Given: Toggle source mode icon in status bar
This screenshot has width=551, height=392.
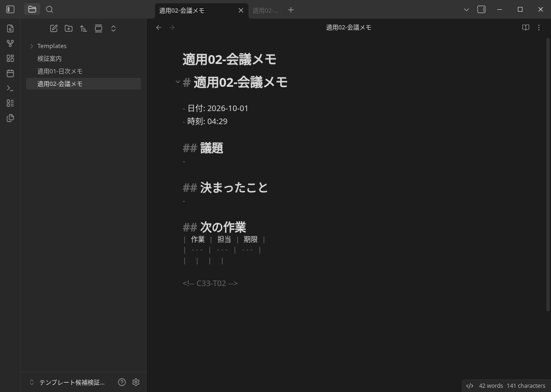Looking at the screenshot, I should 469,385.
